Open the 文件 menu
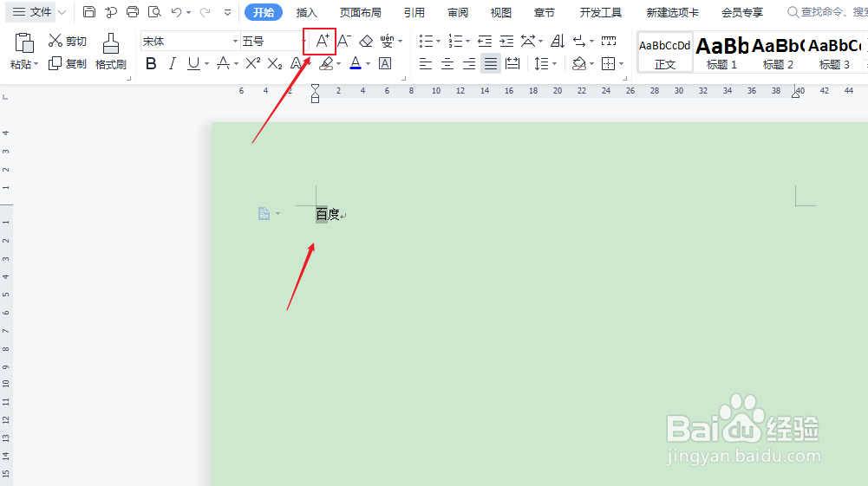 32,11
